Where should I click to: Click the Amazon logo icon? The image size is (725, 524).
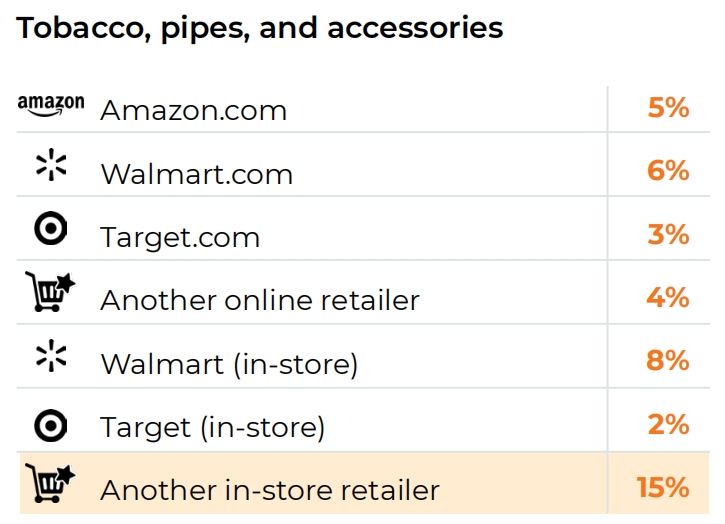pos(51,105)
